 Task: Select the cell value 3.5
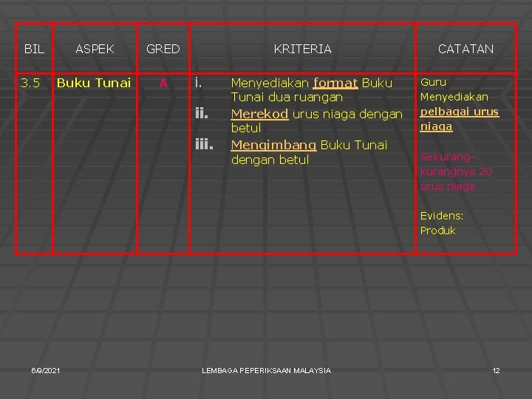30,83
